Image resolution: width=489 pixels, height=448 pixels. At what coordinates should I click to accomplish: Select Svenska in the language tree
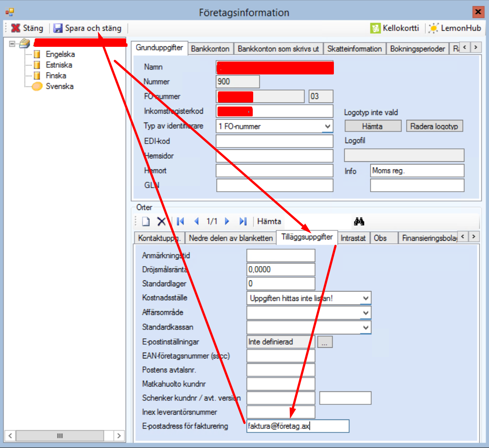click(x=59, y=86)
